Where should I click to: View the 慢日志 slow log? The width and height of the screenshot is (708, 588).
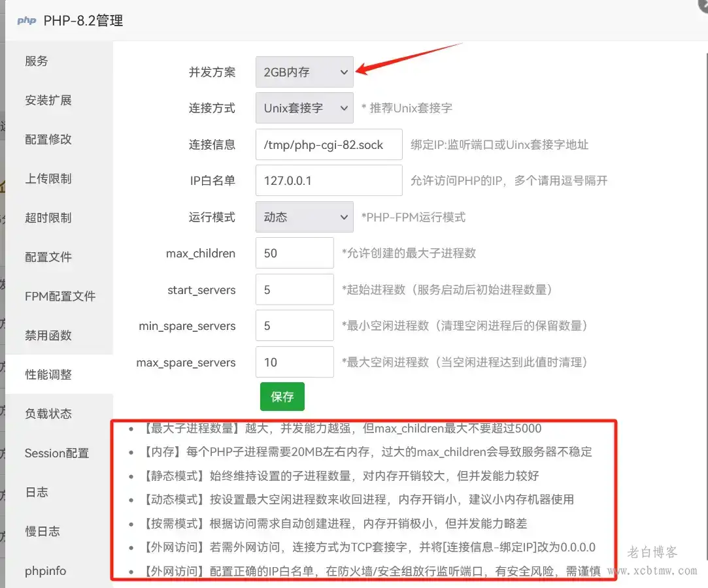coord(42,531)
